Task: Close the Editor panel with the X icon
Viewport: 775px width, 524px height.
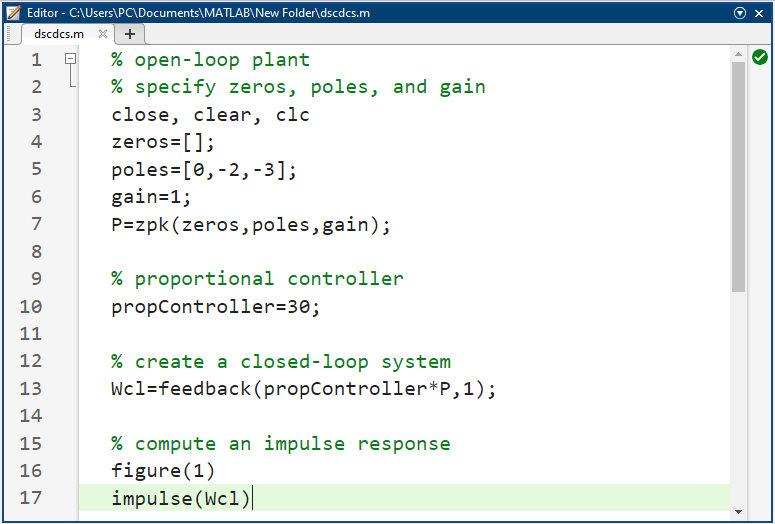Action: click(759, 13)
